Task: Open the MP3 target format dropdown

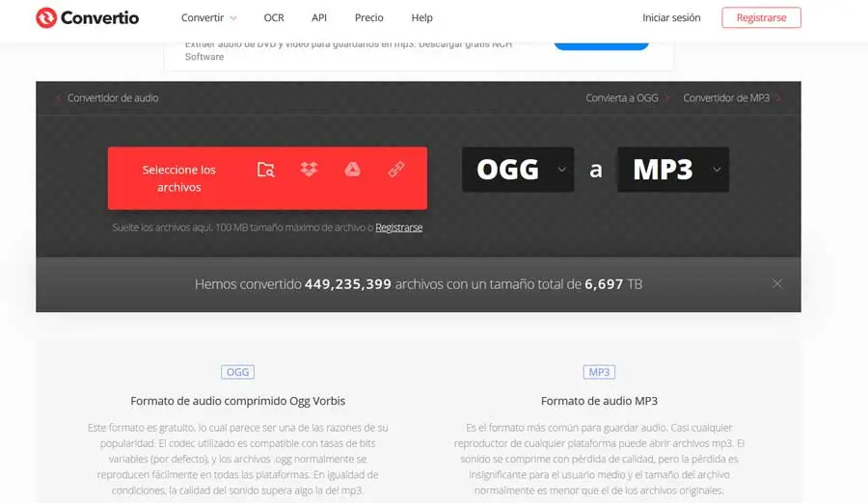Action: [x=672, y=170]
